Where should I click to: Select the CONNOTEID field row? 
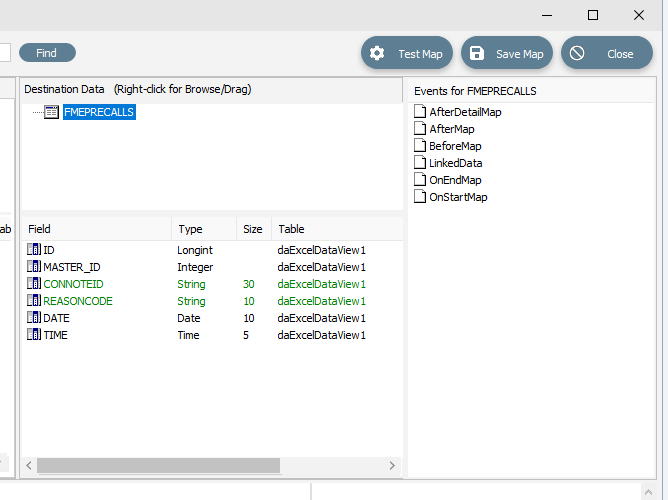(x=212, y=284)
